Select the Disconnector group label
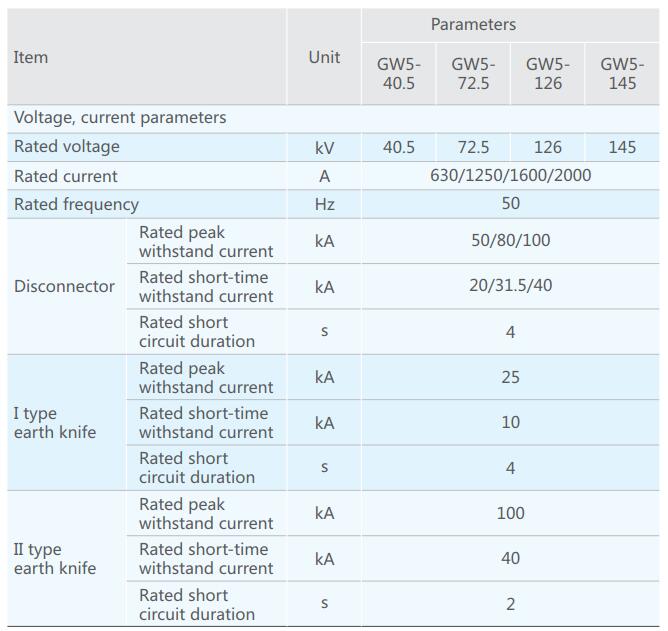This screenshot has height=631, width=668. pyautogui.click(x=64, y=286)
